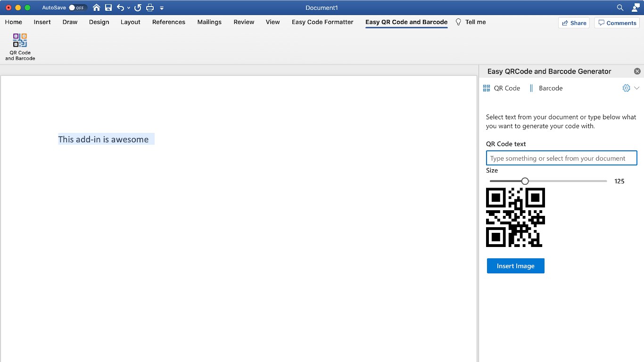Screen dimensions: 644x362
Task: Search the document with the magnifier icon
Action: click(620, 8)
